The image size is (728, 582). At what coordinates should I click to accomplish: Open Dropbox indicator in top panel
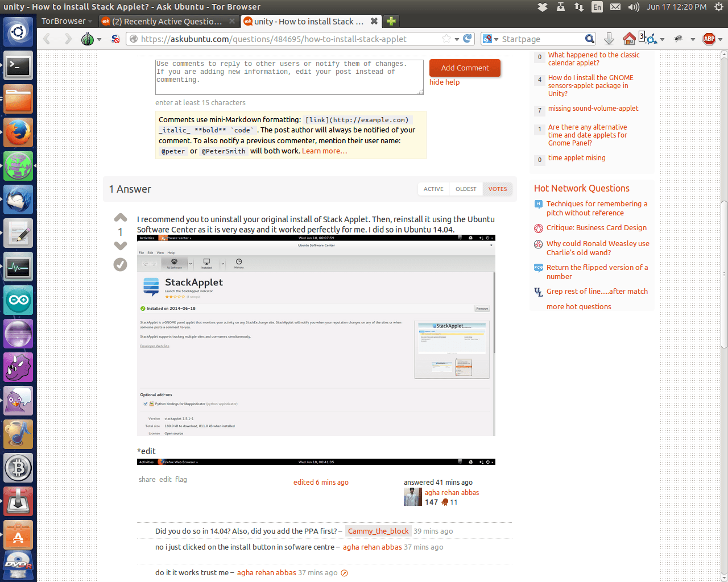[x=543, y=7]
